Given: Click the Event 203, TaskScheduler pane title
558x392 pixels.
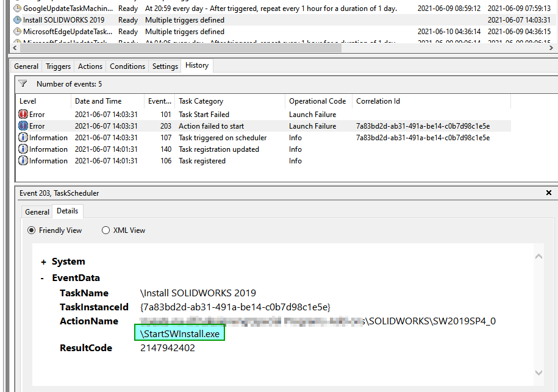Looking at the screenshot, I should coord(59,193).
